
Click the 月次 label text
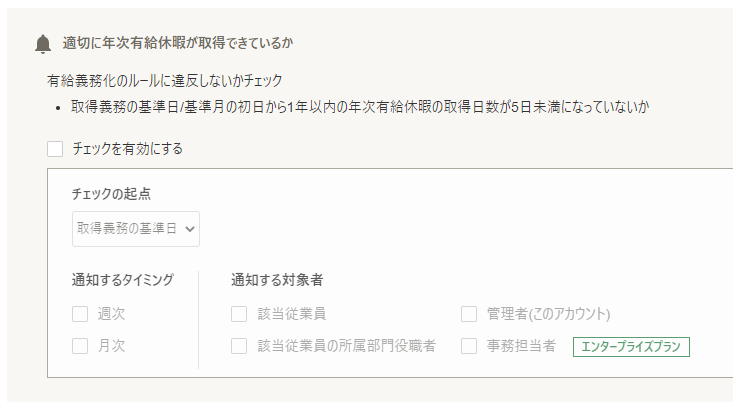111,346
